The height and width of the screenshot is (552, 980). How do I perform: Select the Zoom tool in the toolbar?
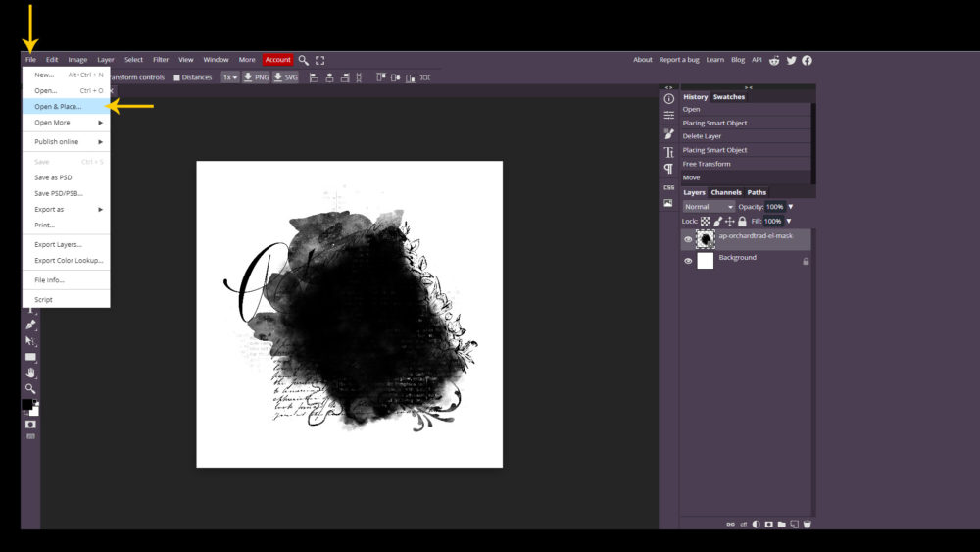tap(30, 388)
